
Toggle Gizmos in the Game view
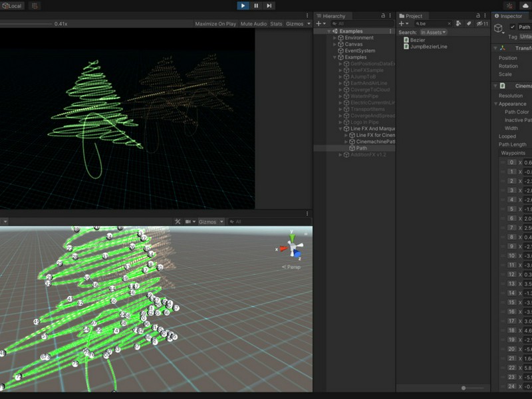(295, 24)
